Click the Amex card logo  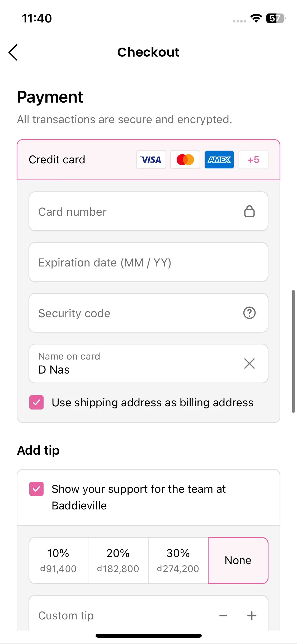click(219, 160)
